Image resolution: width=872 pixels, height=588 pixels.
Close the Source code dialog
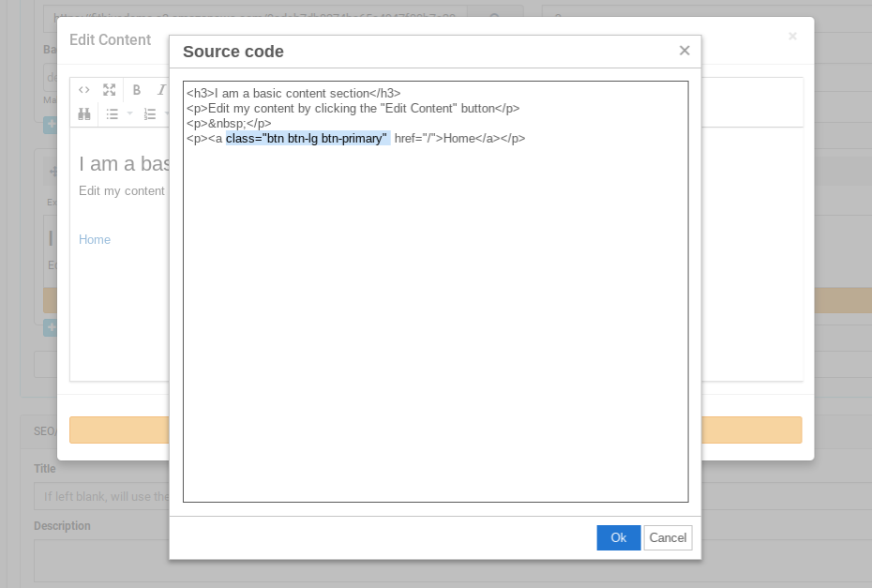tap(684, 51)
